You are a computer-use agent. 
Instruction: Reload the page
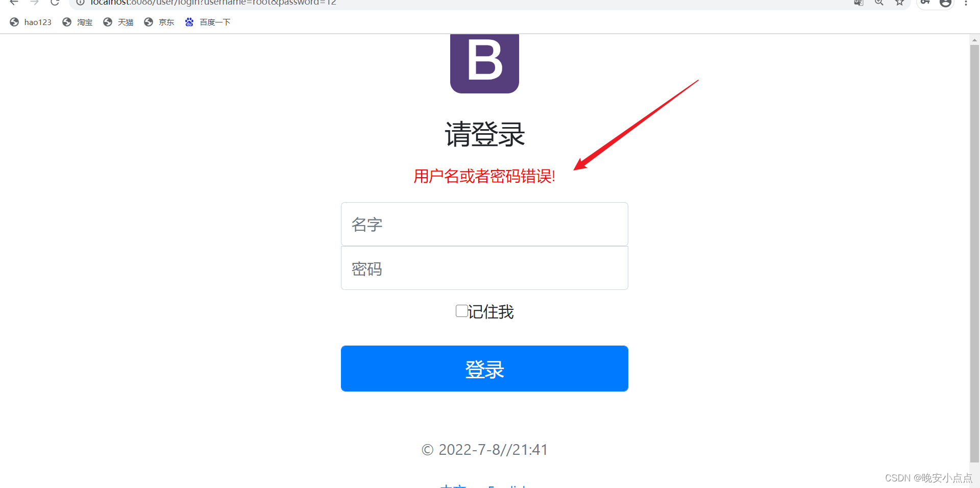[x=55, y=3]
